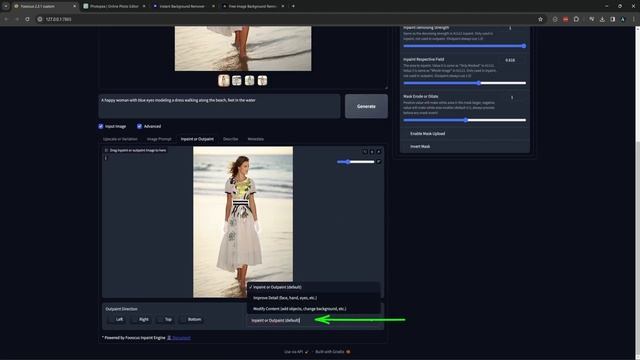Click the clear/eraser icon above the canvas

[372, 152]
